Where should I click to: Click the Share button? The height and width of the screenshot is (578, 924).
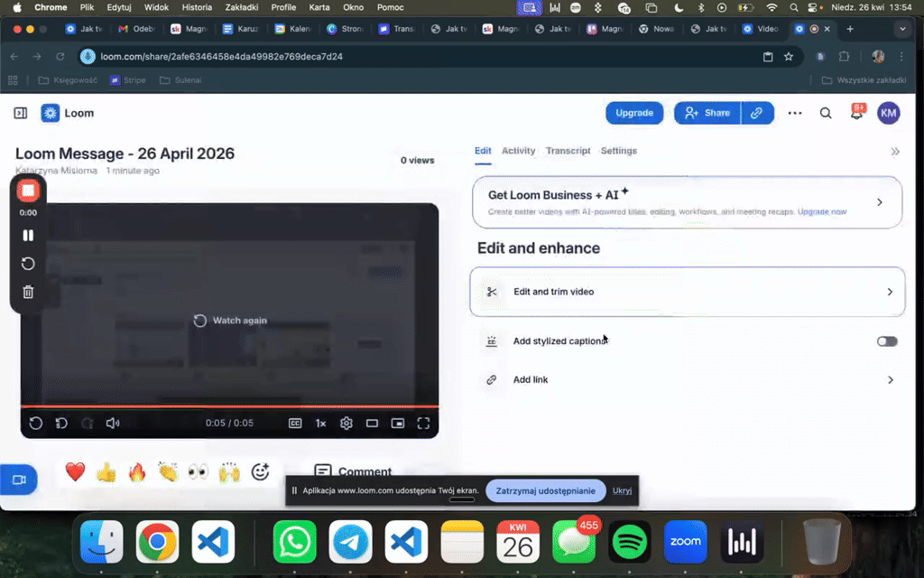point(707,113)
